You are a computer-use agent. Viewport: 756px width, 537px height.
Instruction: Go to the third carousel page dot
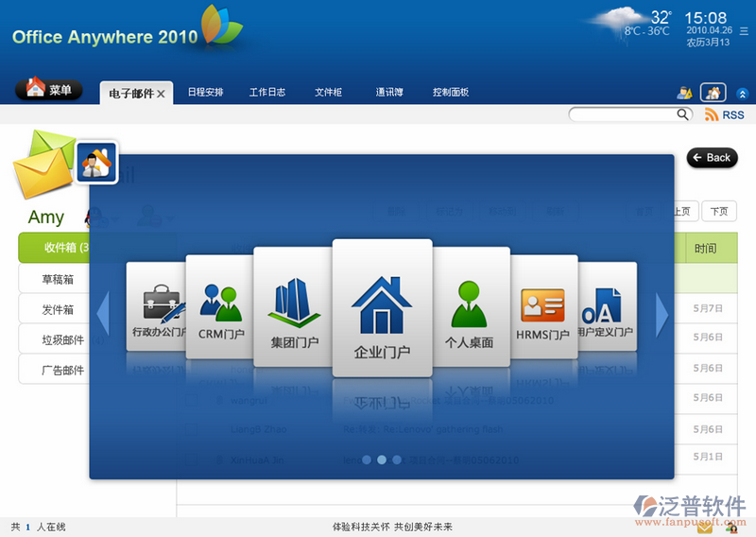[x=397, y=459]
